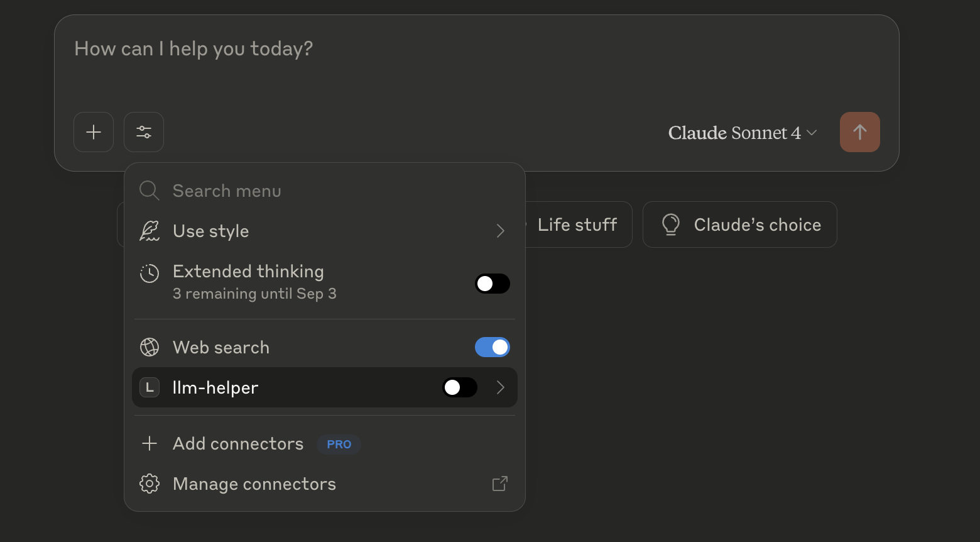The height and width of the screenshot is (542, 980).
Task: Click the Life stuff suggestion button
Action: pyautogui.click(x=577, y=224)
